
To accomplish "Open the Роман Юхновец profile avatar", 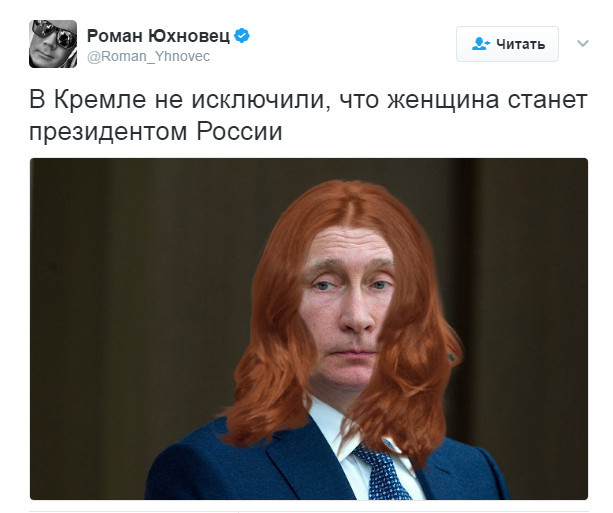I will [53, 44].
